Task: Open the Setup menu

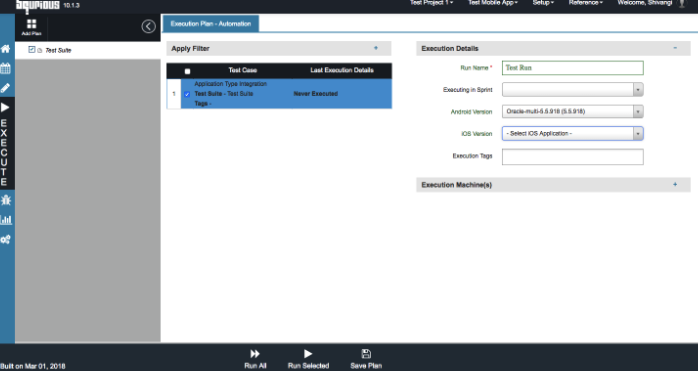Action: 543,3
